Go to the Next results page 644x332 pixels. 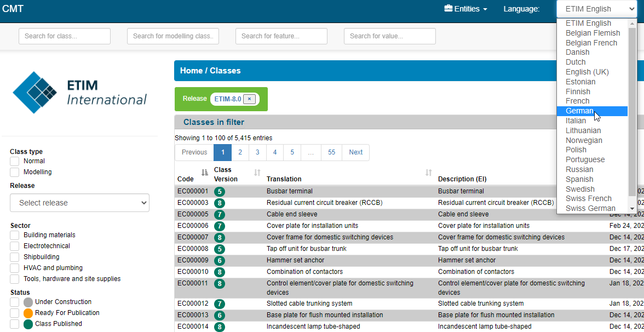coord(356,152)
